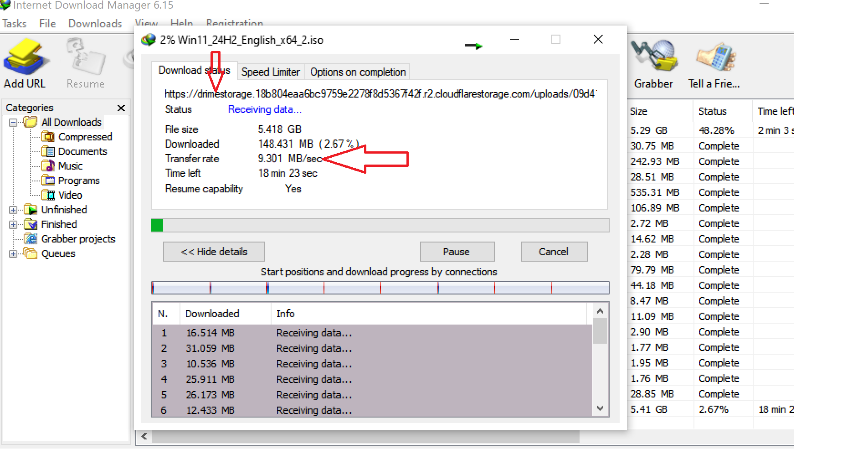Expand the Unfinished tree node
This screenshot has width=868, height=449.
click(x=13, y=210)
